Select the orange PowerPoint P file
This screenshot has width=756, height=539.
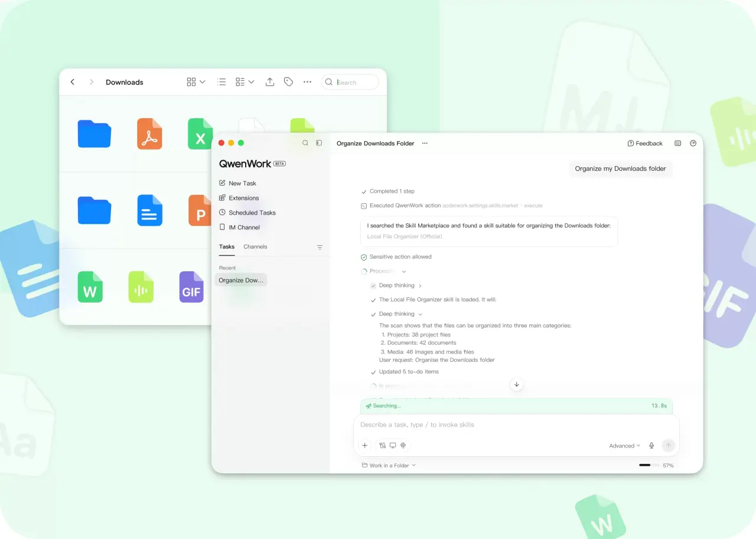pyautogui.click(x=200, y=210)
